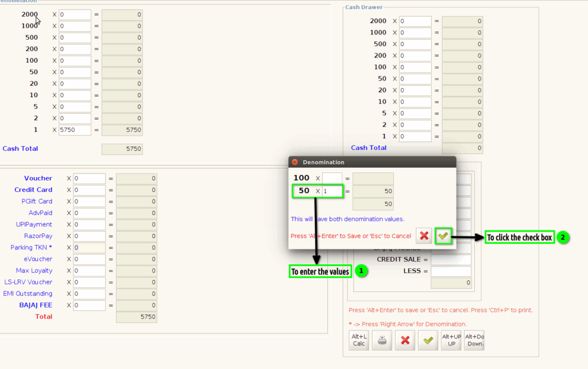This screenshot has height=369, width=588.
Task: Click the EMI Outstanding quantity field
Action: coord(89,294)
